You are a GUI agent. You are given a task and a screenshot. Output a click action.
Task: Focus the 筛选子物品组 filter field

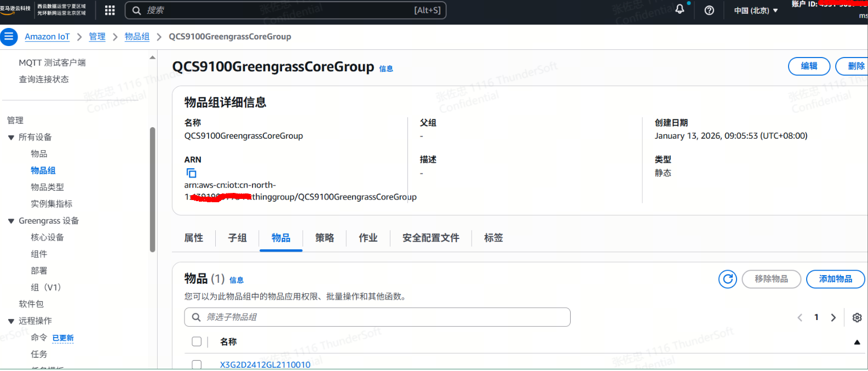[377, 317]
